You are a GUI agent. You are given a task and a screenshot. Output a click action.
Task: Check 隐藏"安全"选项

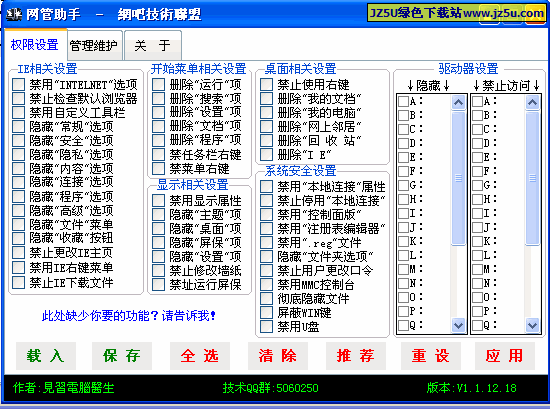pyautogui.click(x=19, y=141)
